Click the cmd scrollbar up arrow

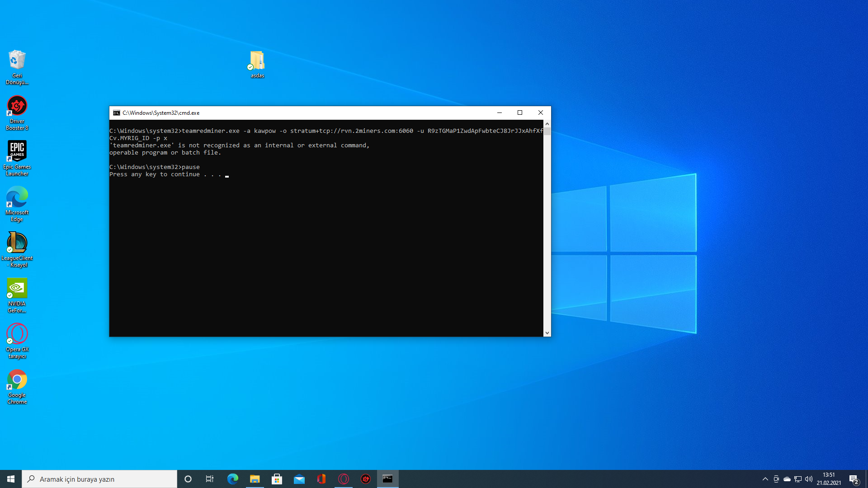(547, 123)
